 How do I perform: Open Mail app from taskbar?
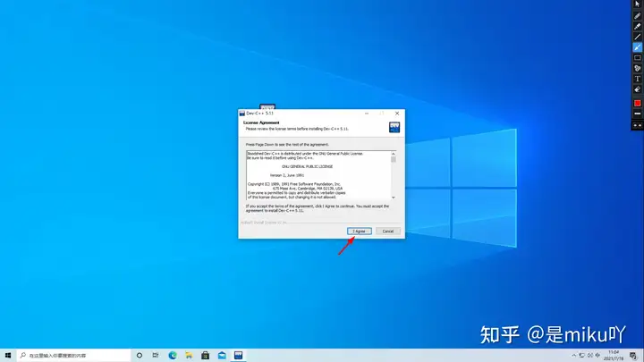(x=222, y=355)
